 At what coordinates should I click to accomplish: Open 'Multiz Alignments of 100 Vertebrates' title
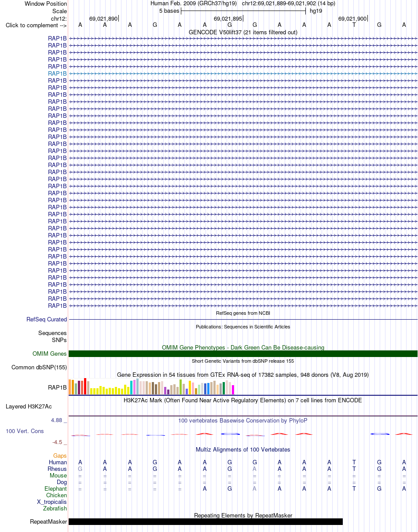click(x=243, y=449)
